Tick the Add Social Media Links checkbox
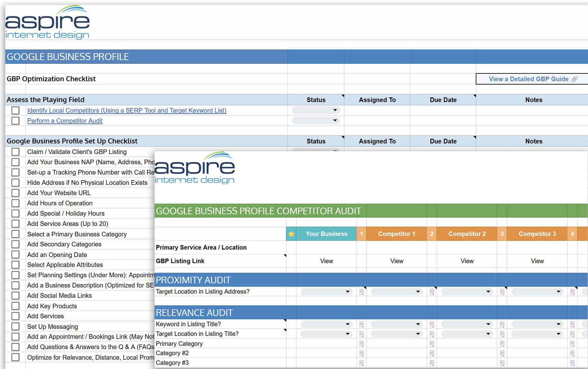 (x=15, y=296)
